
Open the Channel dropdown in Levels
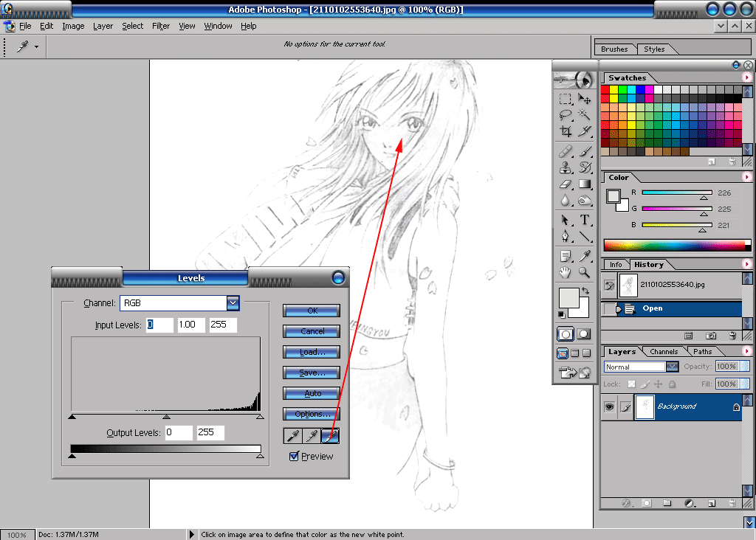233,303
